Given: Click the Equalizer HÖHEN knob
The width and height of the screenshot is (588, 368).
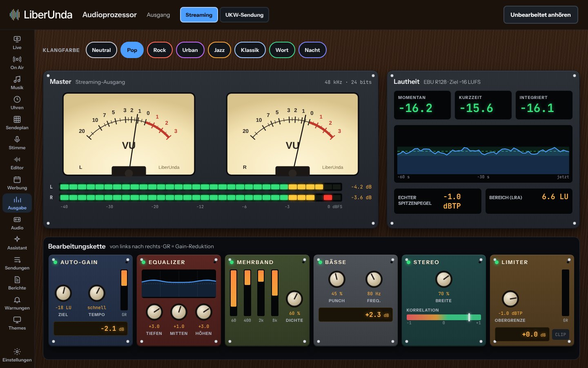Looking at the screenshot, I should pos(203,312).
